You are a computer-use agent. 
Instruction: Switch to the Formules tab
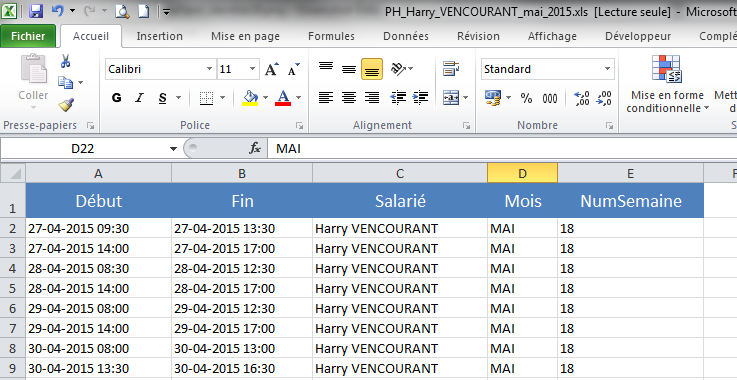331,36
